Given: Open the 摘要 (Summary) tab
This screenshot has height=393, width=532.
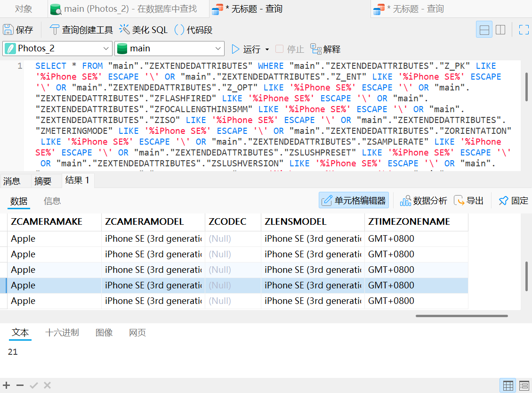Looking at the screenshot, I should click(43, 181).
